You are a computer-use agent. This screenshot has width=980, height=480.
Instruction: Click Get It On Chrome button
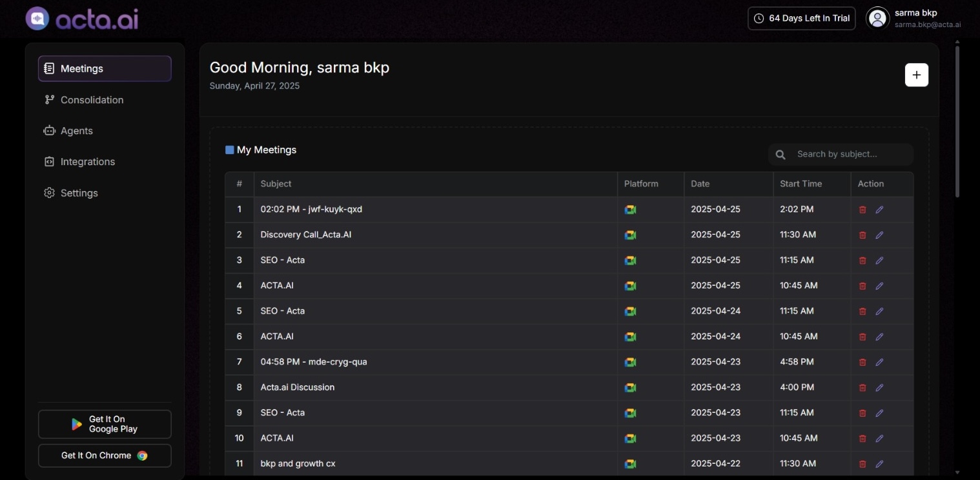click(105, 455)
